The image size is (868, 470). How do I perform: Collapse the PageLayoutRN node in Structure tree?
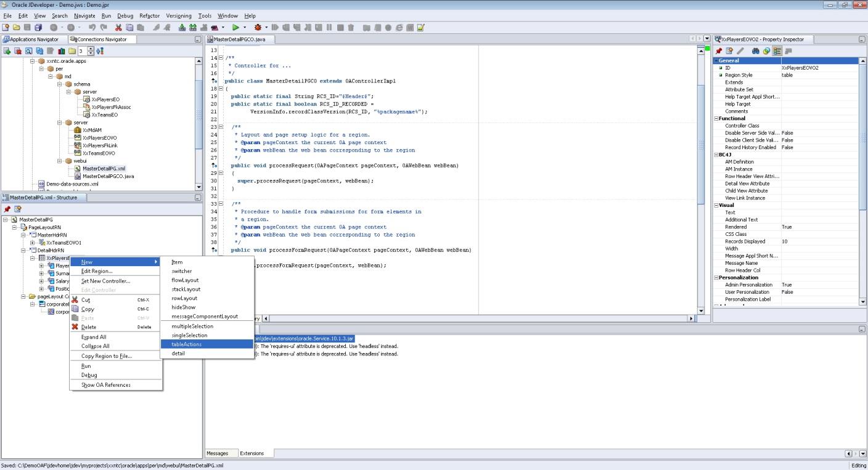[x=14, y=227]
